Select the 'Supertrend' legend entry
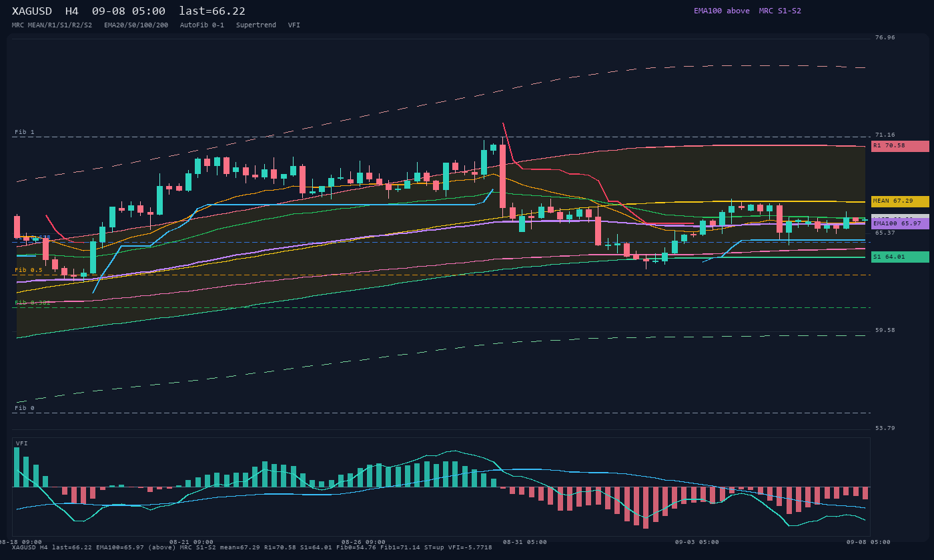The height and width of the screenshot is (560, 934). pos(256,25)
